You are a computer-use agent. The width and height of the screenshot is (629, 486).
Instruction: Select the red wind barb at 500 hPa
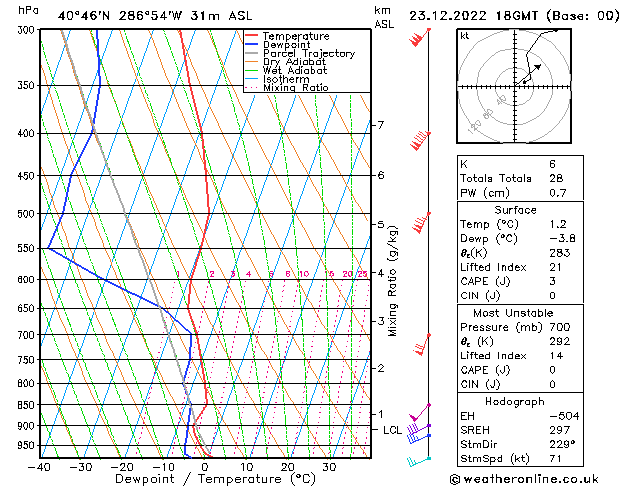tap(421, 222)
